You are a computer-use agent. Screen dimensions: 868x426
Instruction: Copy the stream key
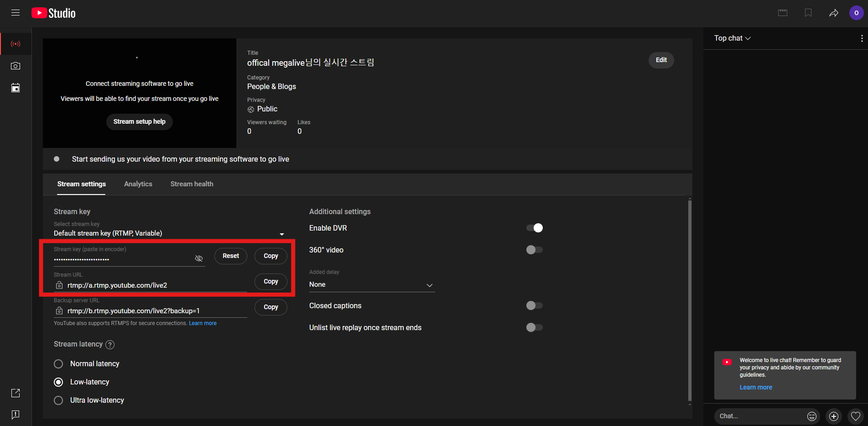tap(271, 256)
